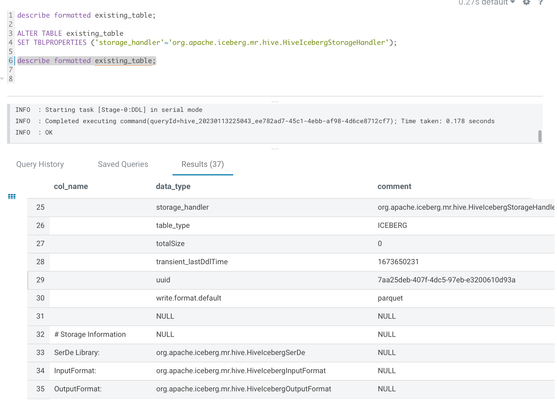Image resolution: width=557 pixels, height=401 pixels.
Task: Open the help question mark icon
Action: tap(541, 2)
